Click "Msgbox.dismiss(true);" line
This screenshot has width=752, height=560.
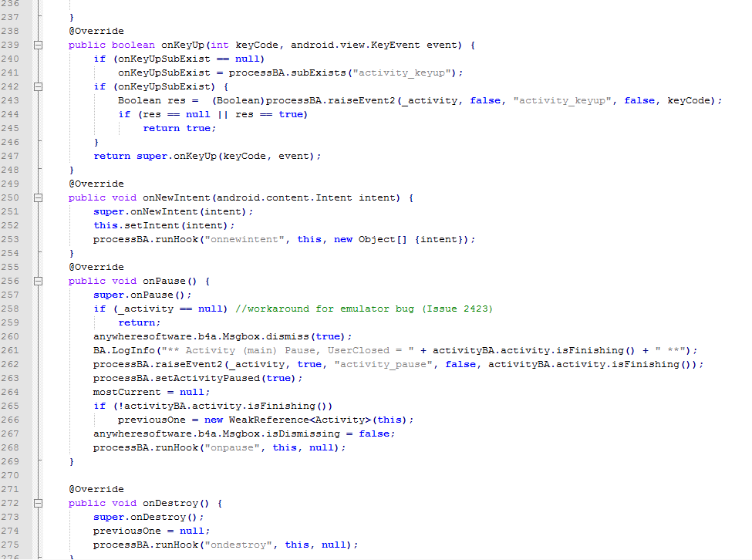[x=222, y=336]
